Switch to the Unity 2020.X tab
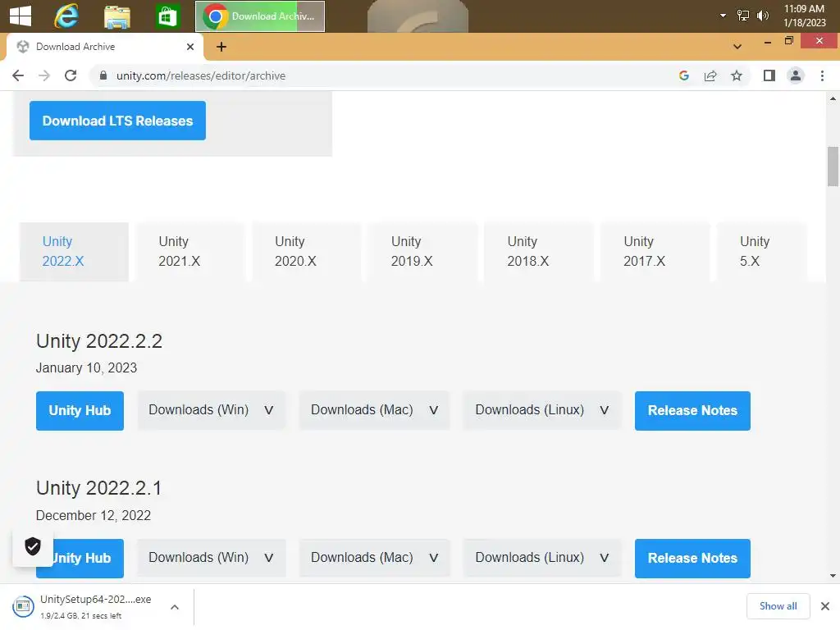The image size is (840, 630). (x=307, y=251)
